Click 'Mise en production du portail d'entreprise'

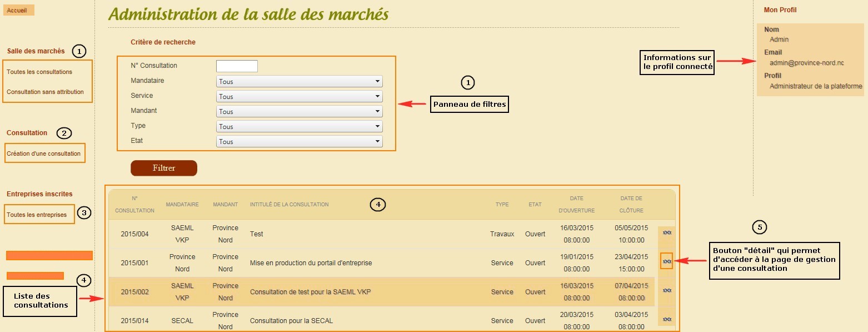point(311,263)
